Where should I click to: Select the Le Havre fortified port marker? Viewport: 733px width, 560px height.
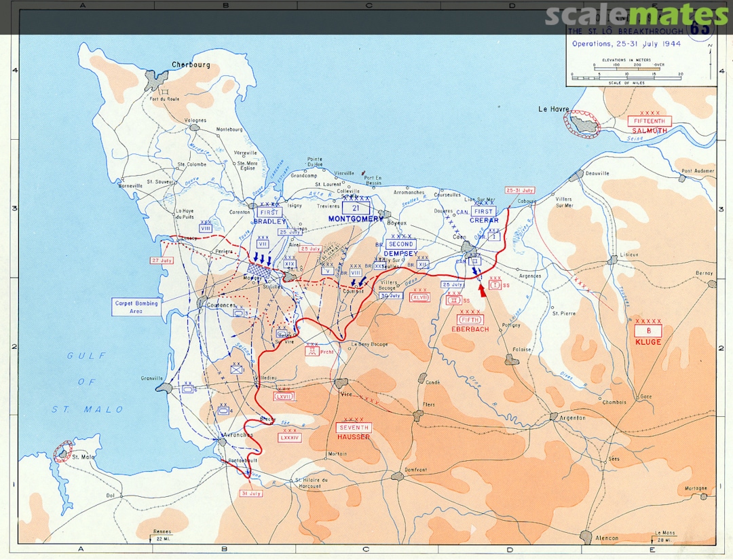[x=582, y=124]
